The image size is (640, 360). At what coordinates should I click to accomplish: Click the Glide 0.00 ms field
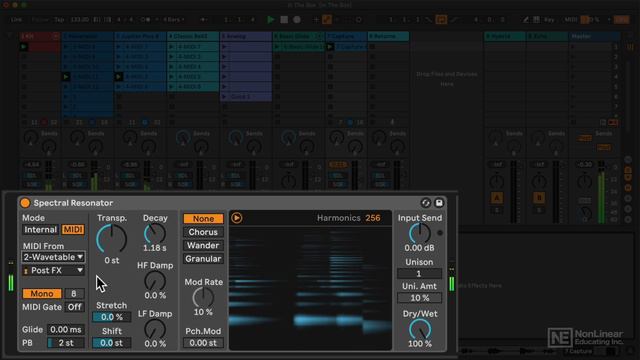(66, 329)
